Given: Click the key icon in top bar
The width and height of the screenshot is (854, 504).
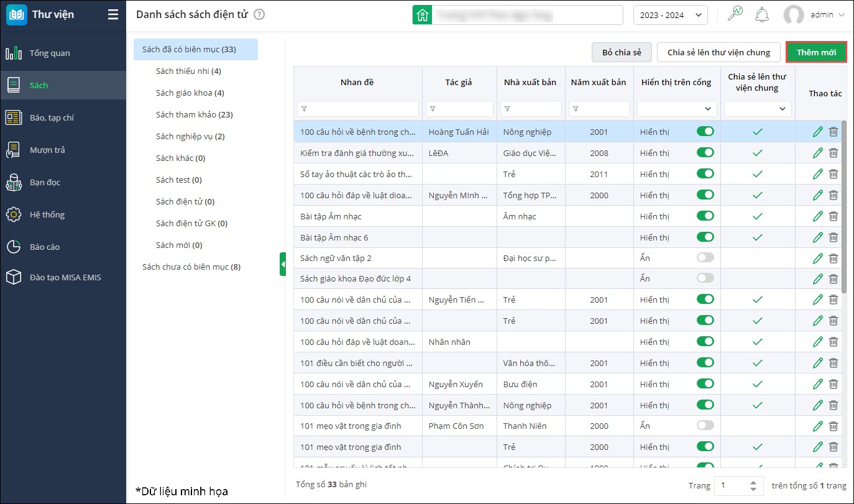Looking at the screenshot, I should tap(735, 14).
